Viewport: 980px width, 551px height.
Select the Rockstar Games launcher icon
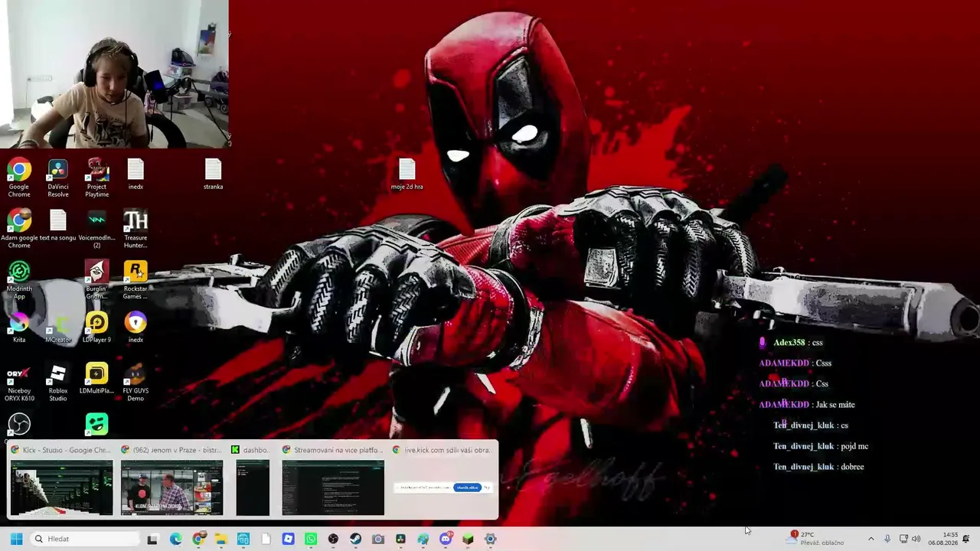click(x=136, y=280)
